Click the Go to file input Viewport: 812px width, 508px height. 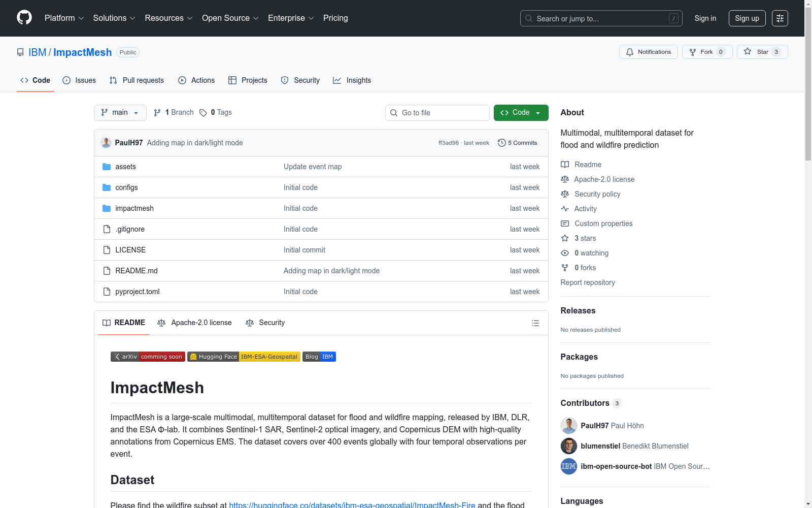click(x=437, y=113)
